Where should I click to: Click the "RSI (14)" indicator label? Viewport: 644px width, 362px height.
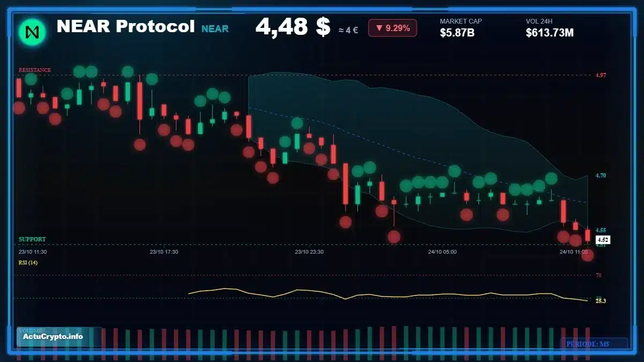click(28, 263)
